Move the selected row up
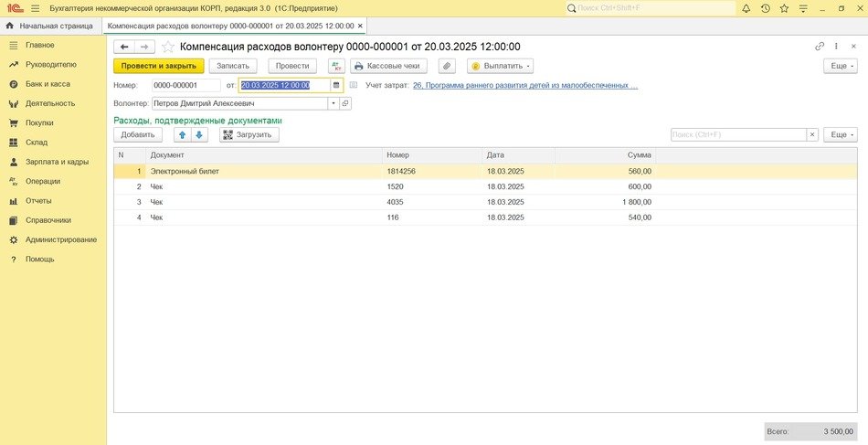This screenshot has width=868, height=445. click(x=182, y=134)
